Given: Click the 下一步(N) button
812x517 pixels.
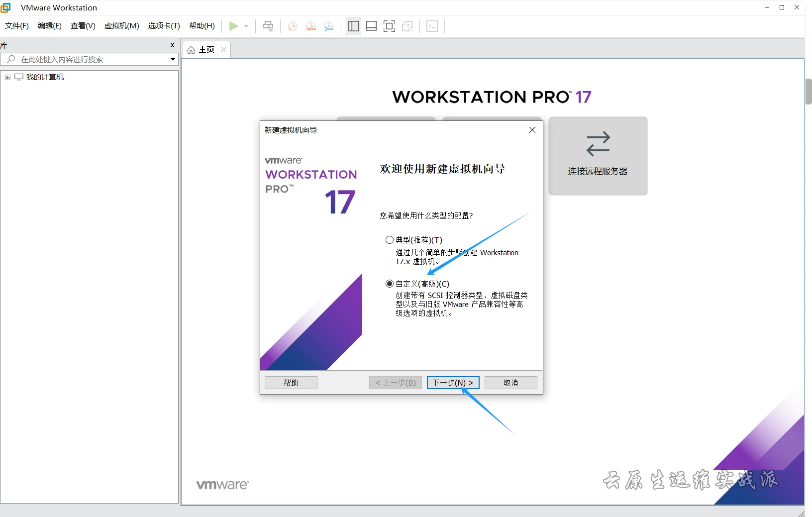Looking at the screenshot, I should click(453, 383).
